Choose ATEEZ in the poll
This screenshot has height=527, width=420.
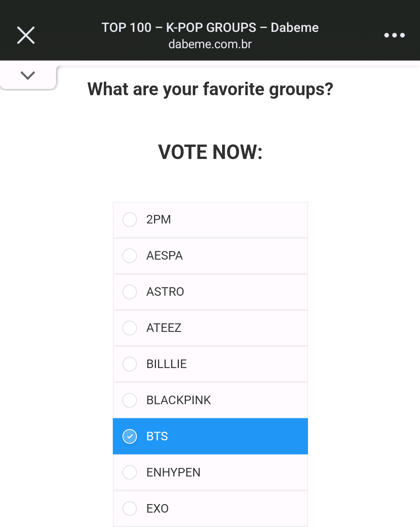[129, 328]
